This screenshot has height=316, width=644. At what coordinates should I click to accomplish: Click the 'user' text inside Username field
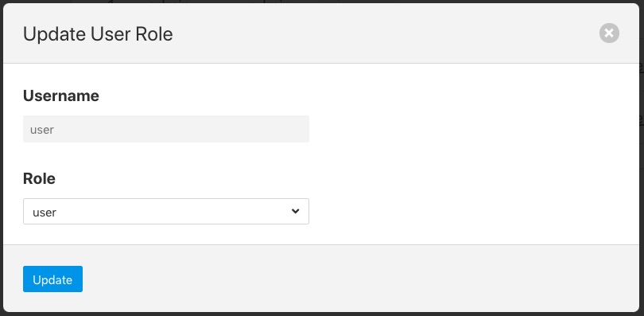pos(42,130)
